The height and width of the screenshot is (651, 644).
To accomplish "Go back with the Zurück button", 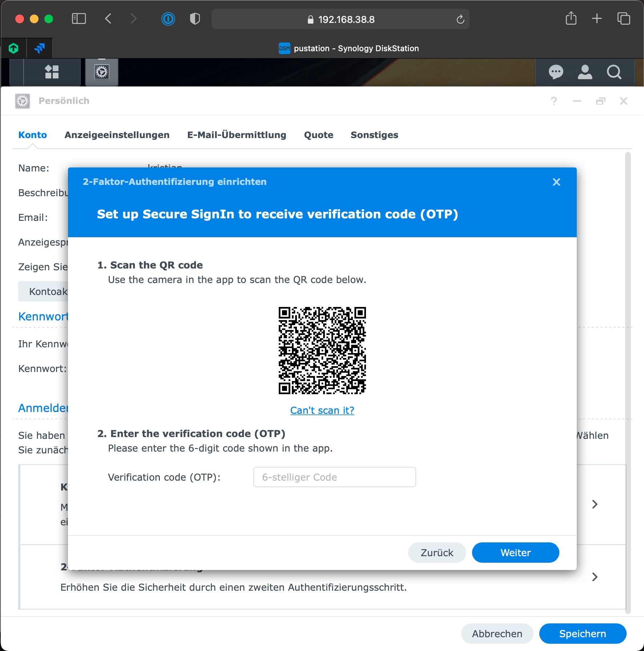I will [437, 553].
